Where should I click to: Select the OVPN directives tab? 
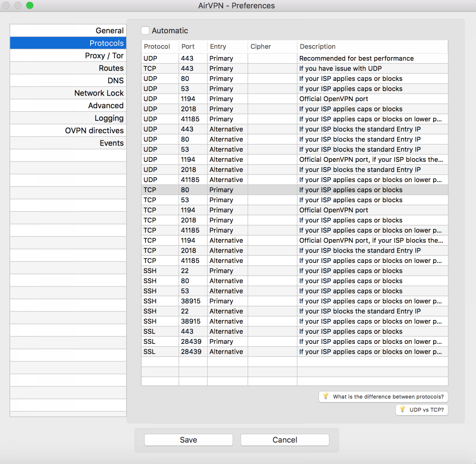coord(68,130)
